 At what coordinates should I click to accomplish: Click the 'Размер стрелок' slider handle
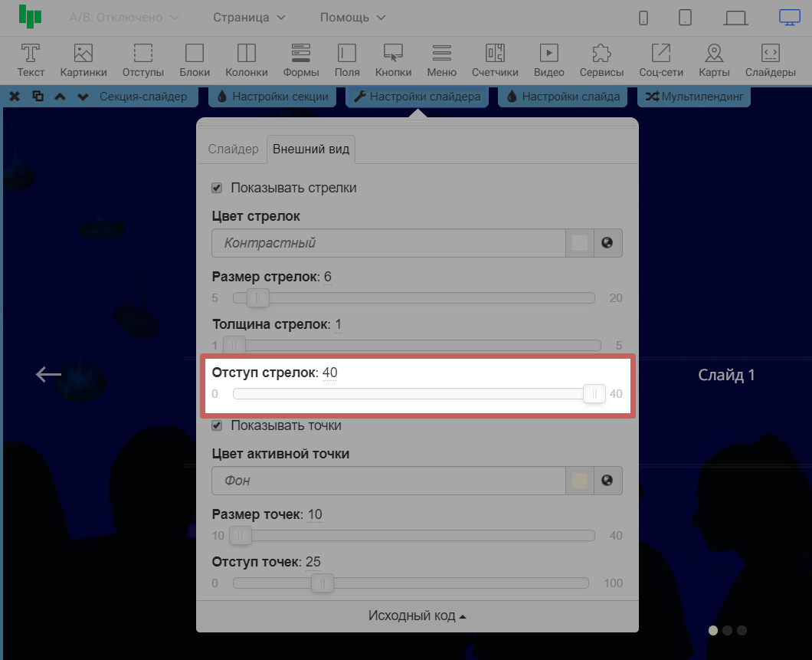tap(257, 298)
